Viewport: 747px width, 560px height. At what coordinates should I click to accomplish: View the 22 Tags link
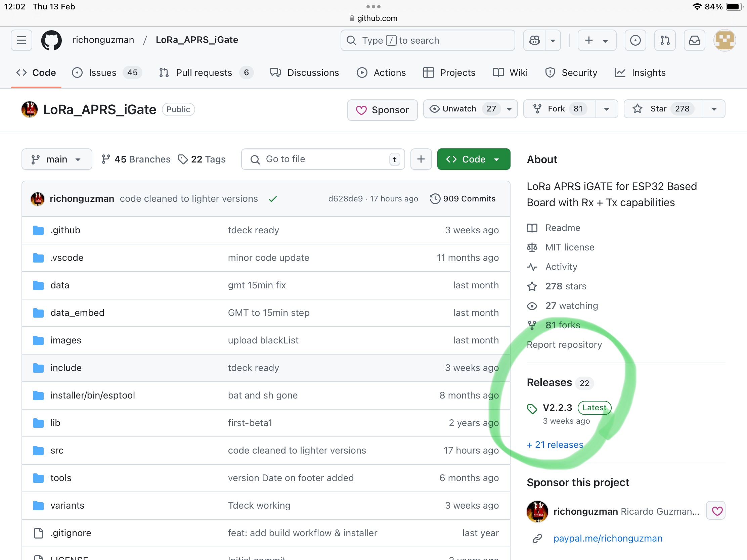(x=202, y=159)
